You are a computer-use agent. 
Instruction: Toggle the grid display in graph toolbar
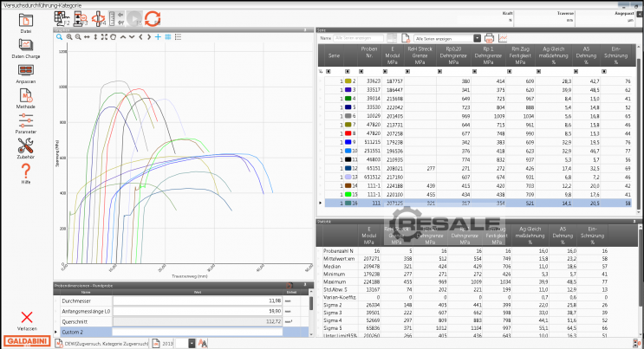tap(169, 37)
